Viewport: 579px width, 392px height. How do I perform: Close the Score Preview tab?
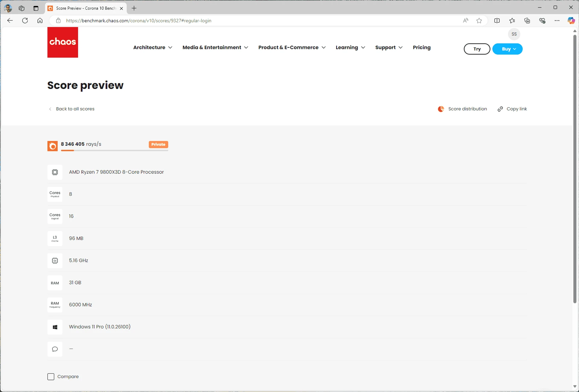point(121,8)
